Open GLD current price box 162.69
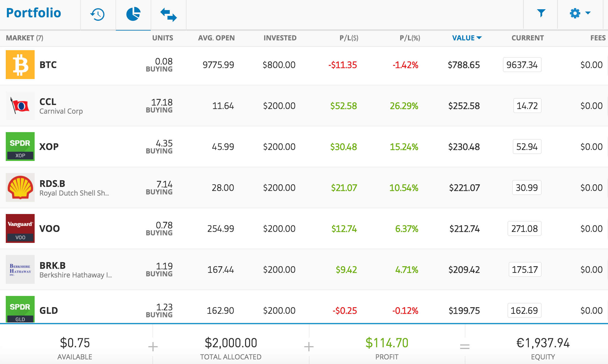Screen dimensions: 608x364 click(x=524, y=310)
